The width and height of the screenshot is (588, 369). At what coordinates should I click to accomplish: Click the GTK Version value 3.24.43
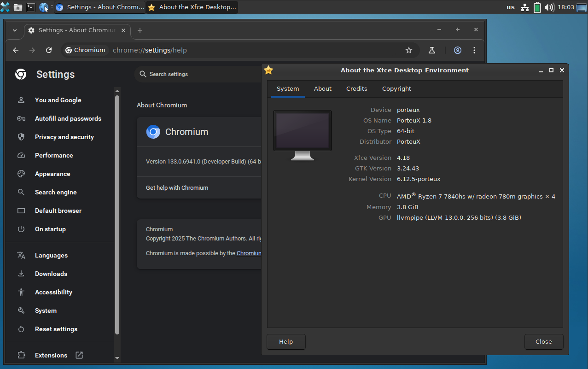point(408,168)
